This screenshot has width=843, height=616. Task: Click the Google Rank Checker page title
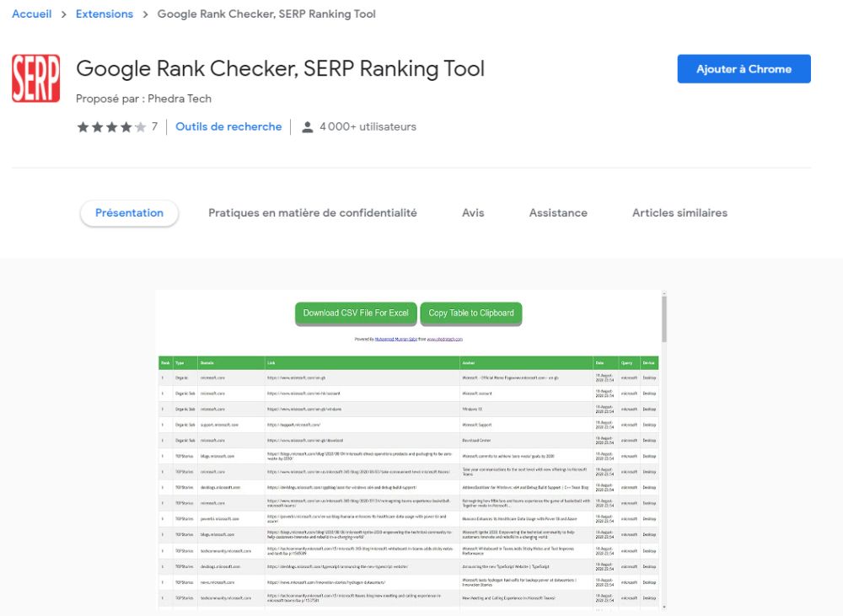click(x=280, y=69)
